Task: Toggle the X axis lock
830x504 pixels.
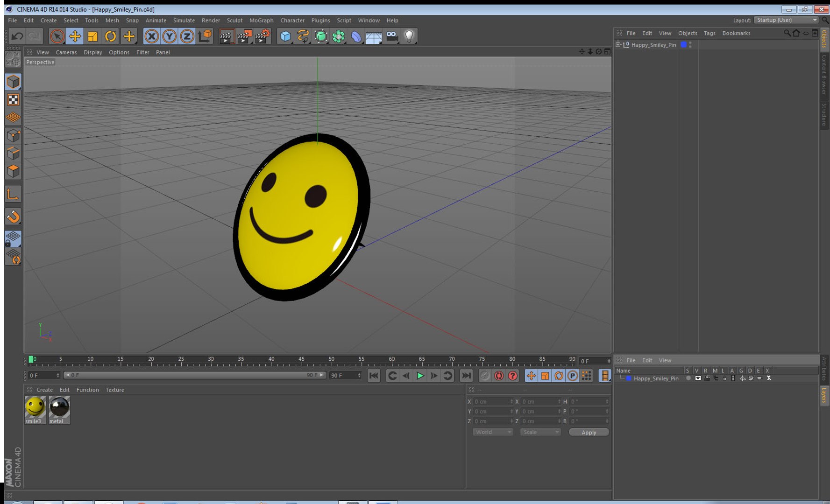Action: coord(151,36)
